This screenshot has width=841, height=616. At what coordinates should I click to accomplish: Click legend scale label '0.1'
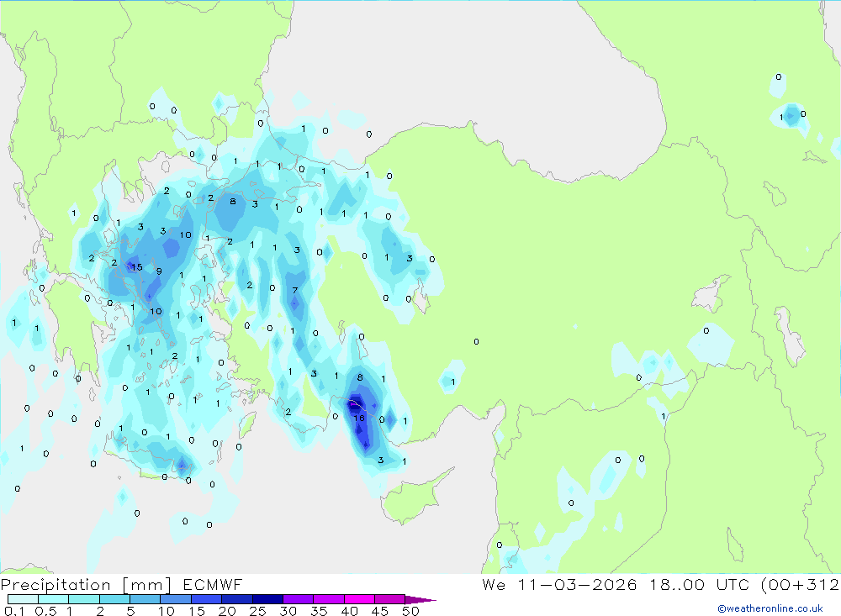tap(14, 611)
